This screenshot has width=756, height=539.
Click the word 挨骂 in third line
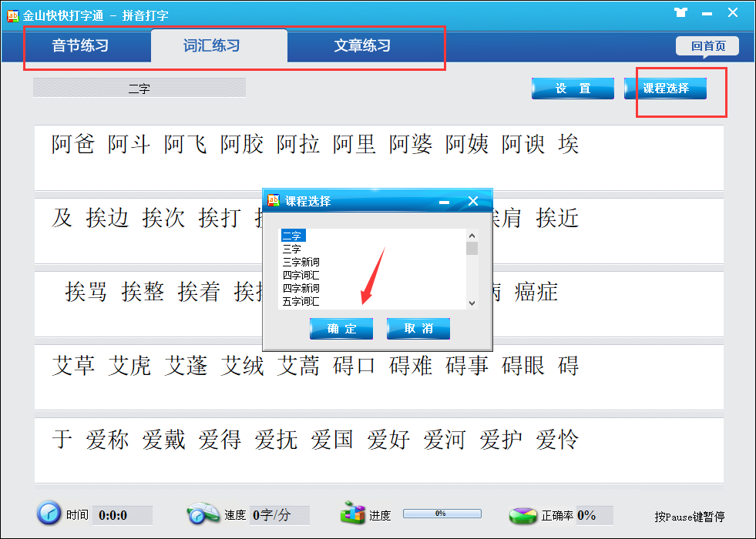click(x=86, y=292)
